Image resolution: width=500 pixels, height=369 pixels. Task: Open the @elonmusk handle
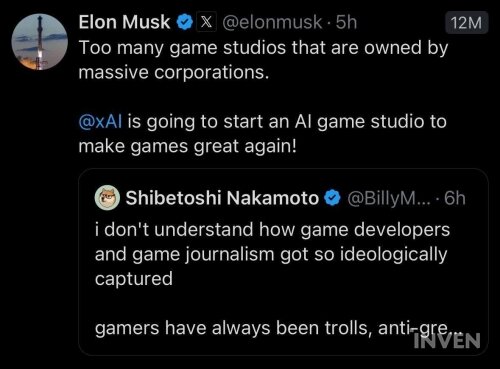(272, 23)
